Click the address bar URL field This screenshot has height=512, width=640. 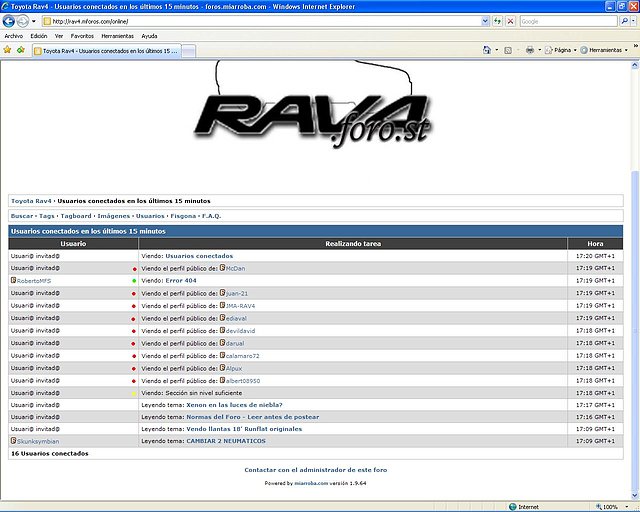261,21
